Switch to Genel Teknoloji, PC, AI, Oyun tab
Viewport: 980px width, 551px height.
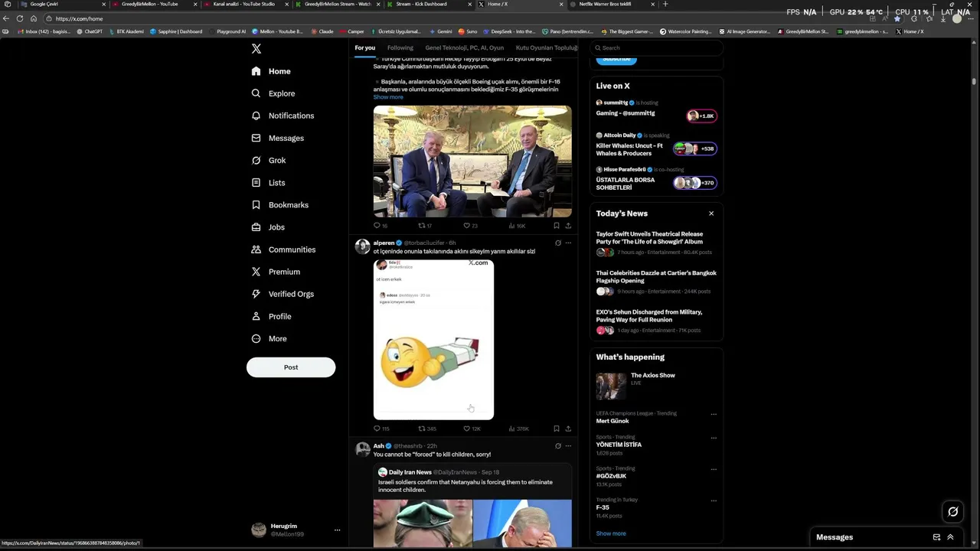465,47
